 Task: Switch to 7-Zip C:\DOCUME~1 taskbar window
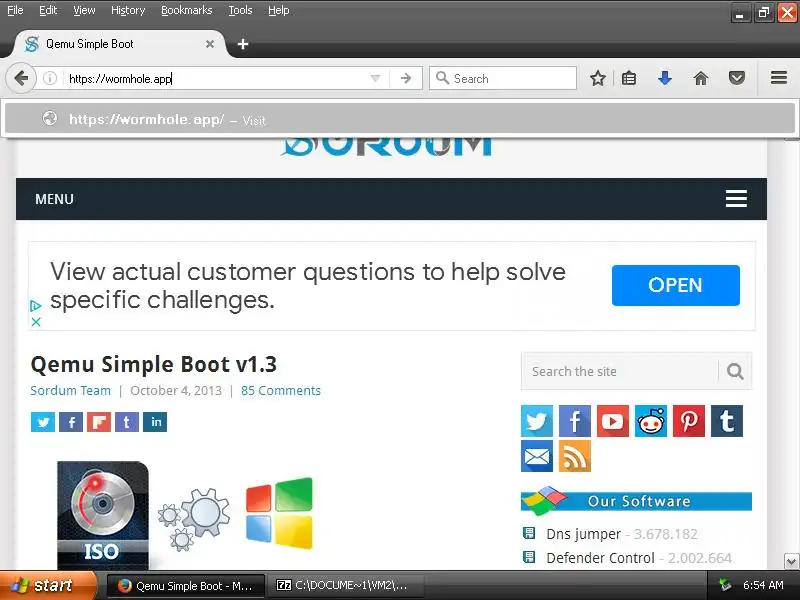coord(346,586)
